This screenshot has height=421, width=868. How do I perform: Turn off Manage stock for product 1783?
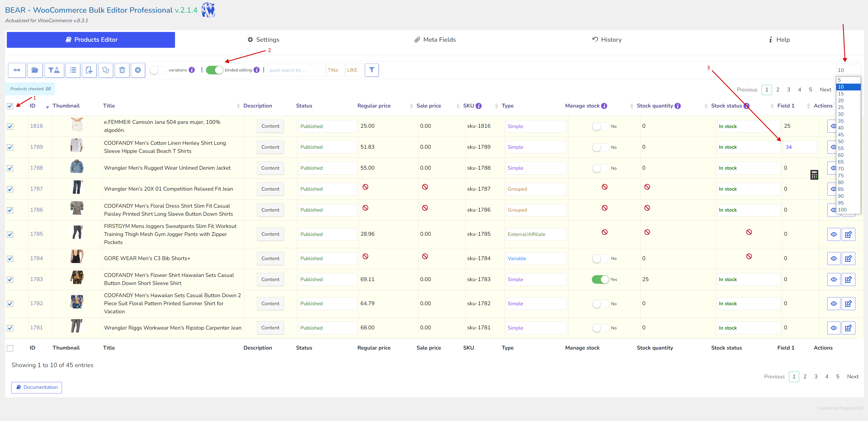click(600, 279)
